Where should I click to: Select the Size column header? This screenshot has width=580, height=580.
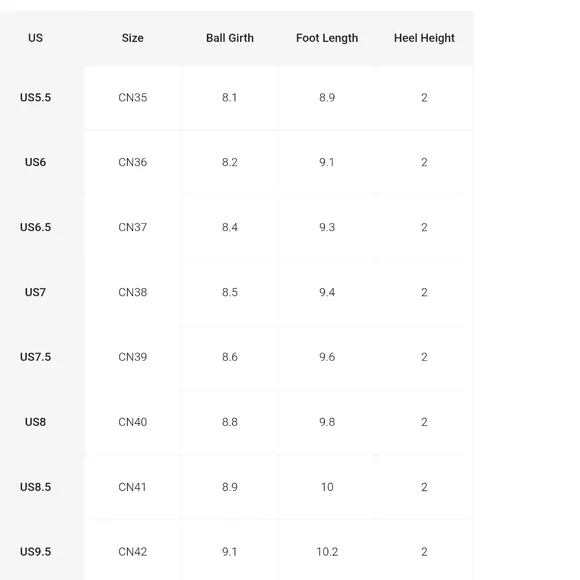132,38
